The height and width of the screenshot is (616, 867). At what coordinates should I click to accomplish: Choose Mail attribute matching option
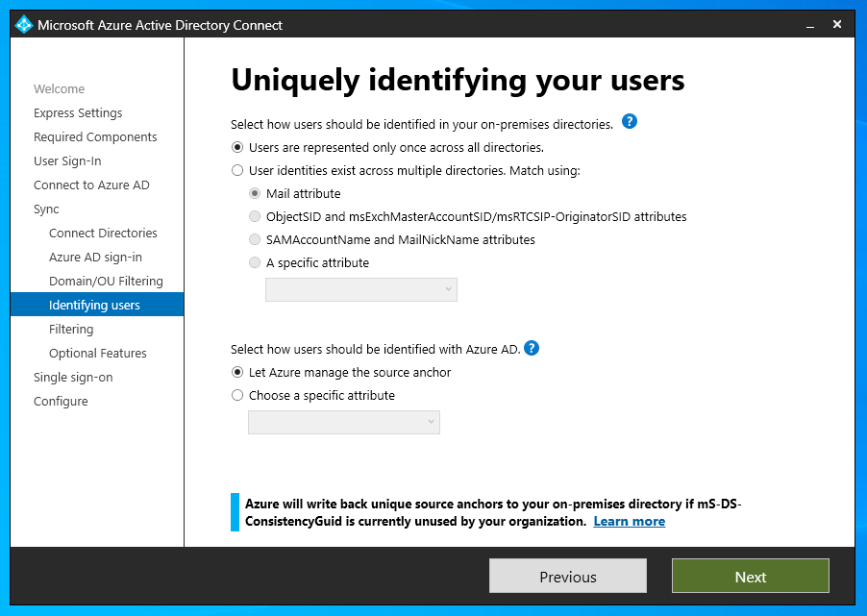point(255,193)
